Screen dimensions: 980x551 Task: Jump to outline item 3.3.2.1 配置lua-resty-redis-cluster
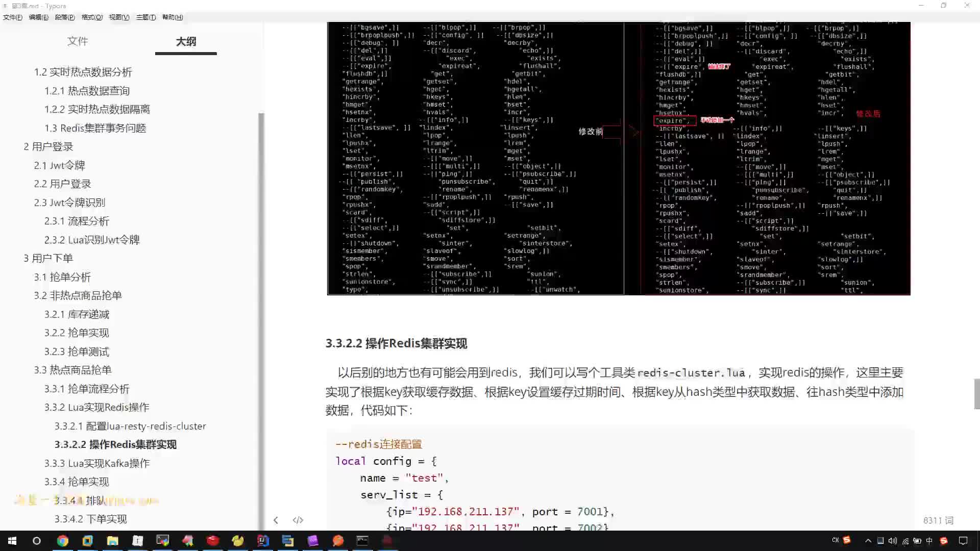pyautogui.click(x=130, y=426)
